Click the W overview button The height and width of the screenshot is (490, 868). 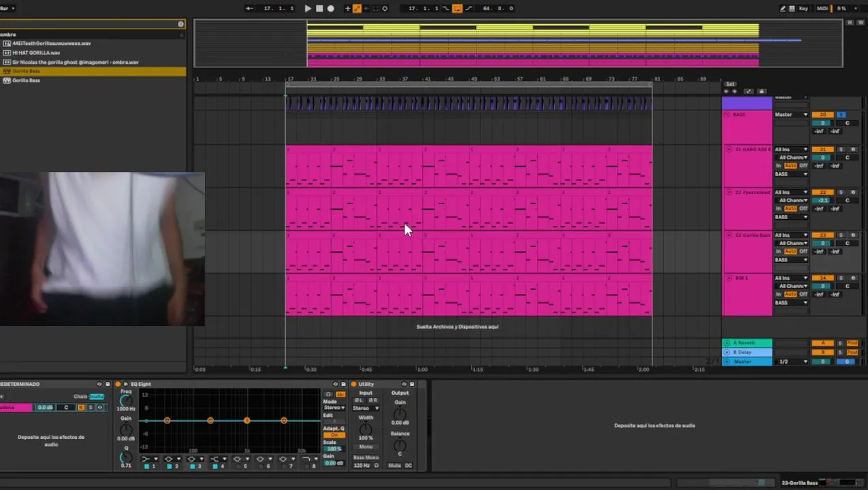(861, 22)
